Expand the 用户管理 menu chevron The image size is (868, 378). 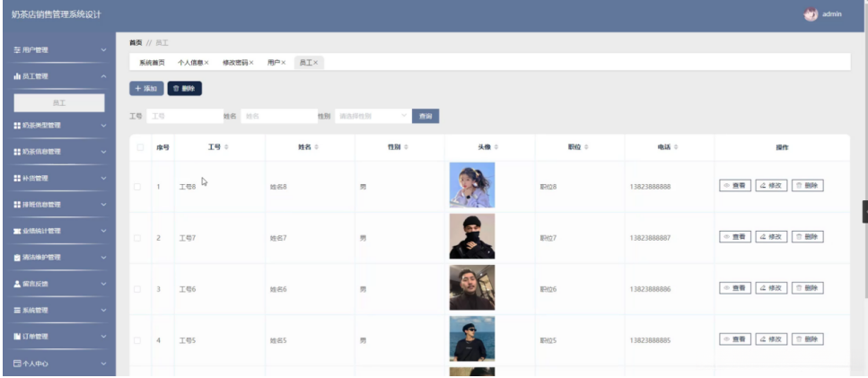[x=103, y=49]
